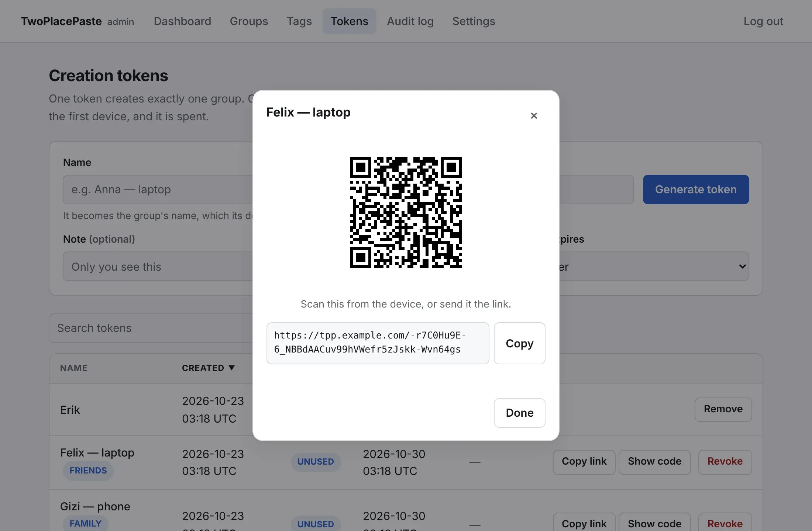Go to Groups section

pyautogui.click(x=249, y=21)
